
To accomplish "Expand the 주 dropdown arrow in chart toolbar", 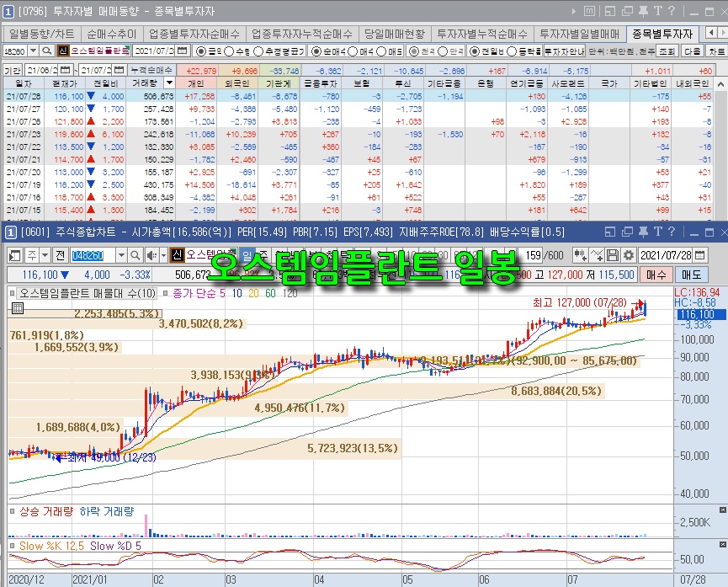I will tap(45, 255).
